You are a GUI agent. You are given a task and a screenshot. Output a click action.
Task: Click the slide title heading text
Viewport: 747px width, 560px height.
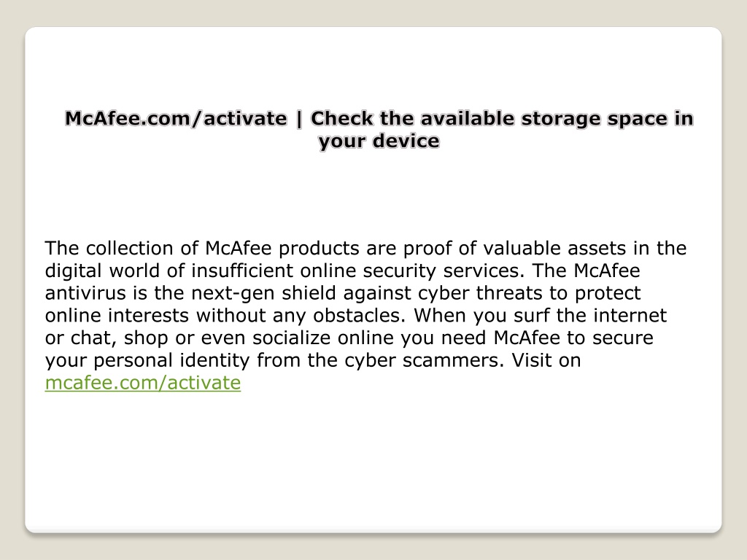click(379, 130)
